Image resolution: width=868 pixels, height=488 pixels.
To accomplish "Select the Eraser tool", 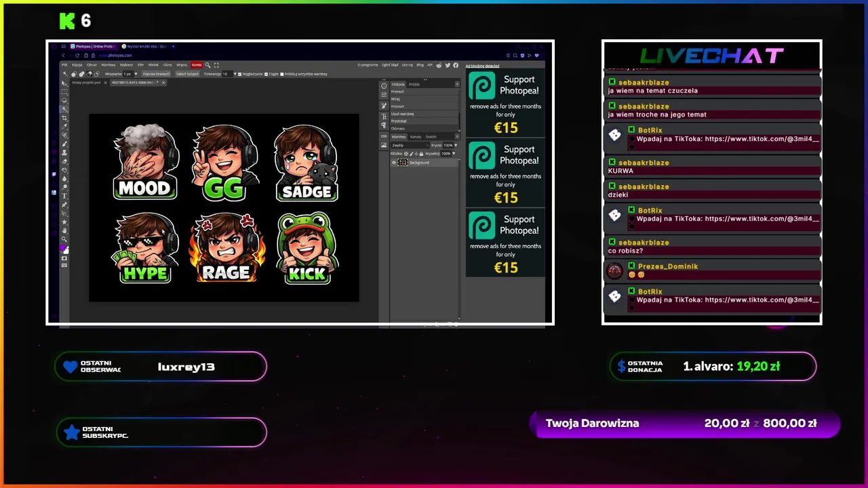I will 64,161.
